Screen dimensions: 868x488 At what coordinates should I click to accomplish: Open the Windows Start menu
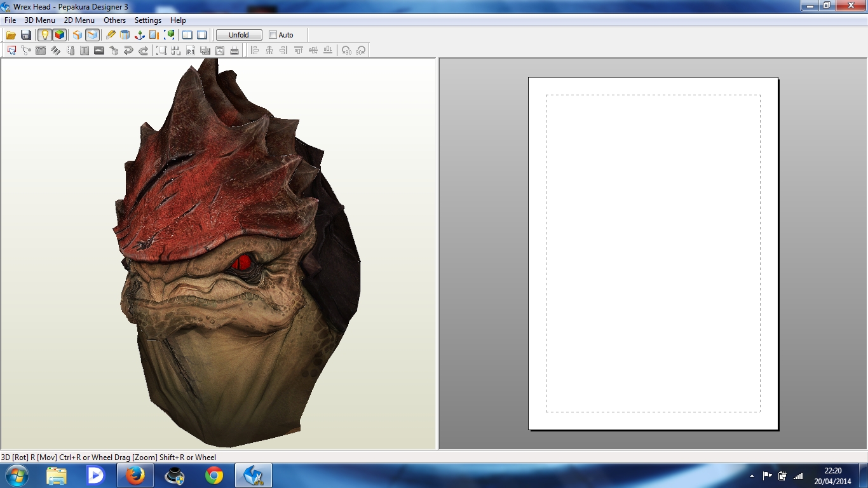coord(17,475)
